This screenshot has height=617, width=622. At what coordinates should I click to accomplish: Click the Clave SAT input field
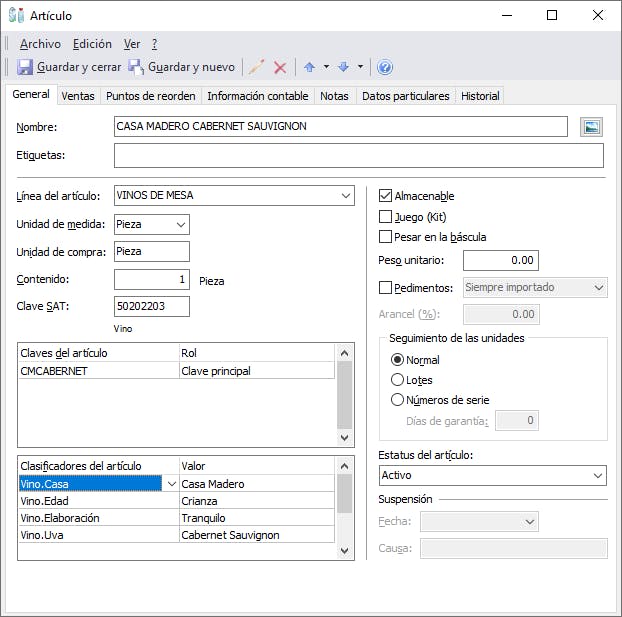click(x=151, y=306)
